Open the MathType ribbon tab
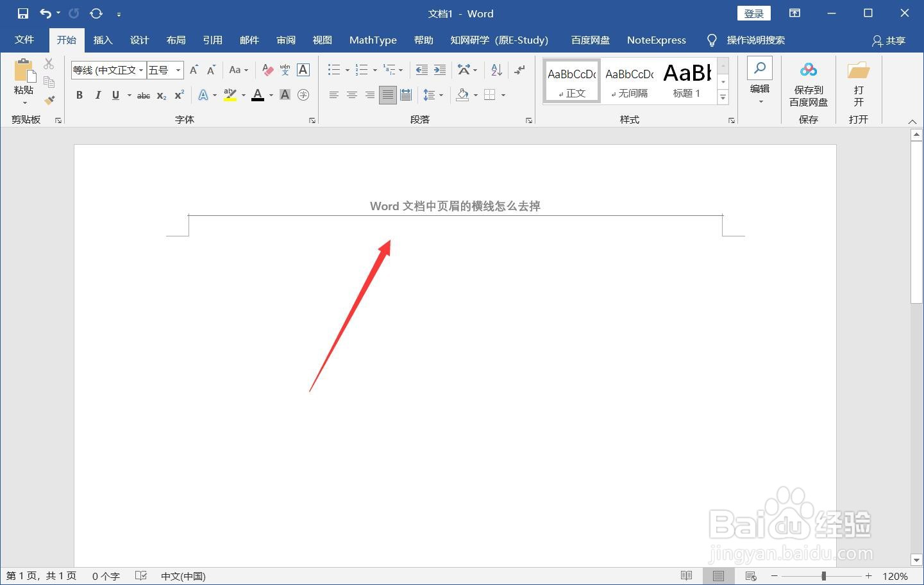Viewport: 924px width, 585px height. click(373, 40)
